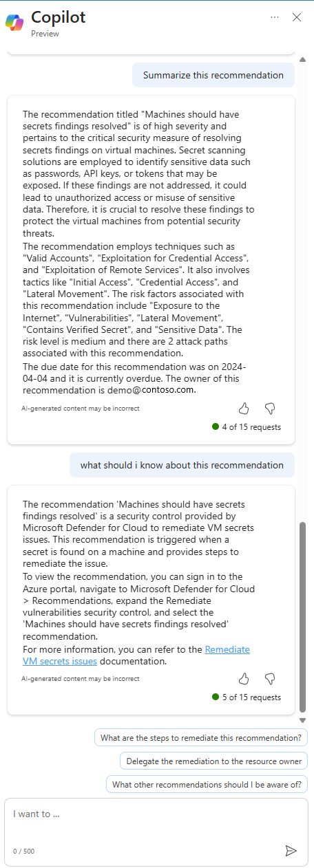Click the 4 of 15 requests indicator
This screenshot has width=314, height=868.
click(247, 427)
